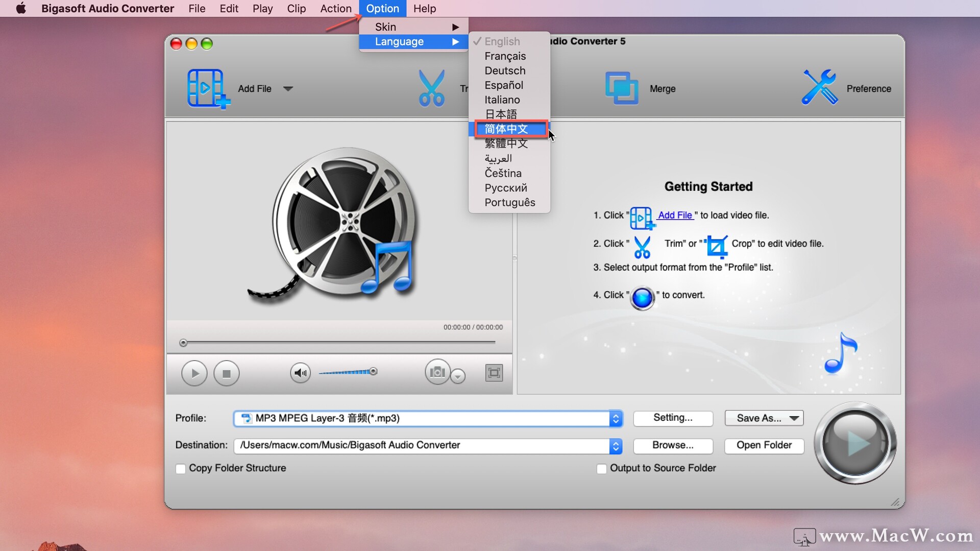Choose Français language
This screenshot has width=980, height=551.
[509, 56]
